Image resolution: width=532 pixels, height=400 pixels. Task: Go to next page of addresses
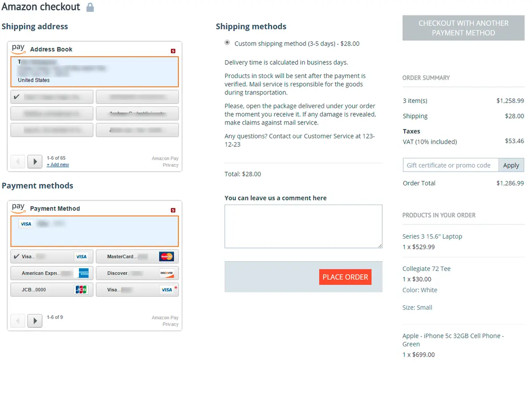[x=35, y=161]
